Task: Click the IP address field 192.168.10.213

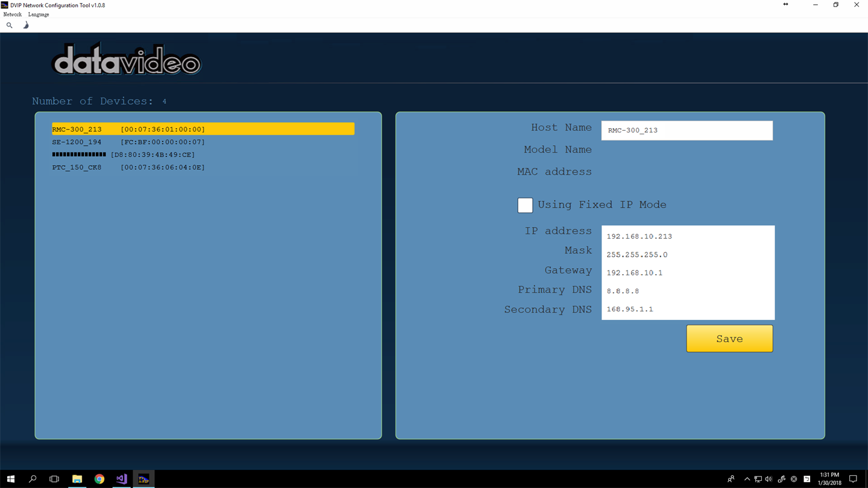Action: [688, 236]
